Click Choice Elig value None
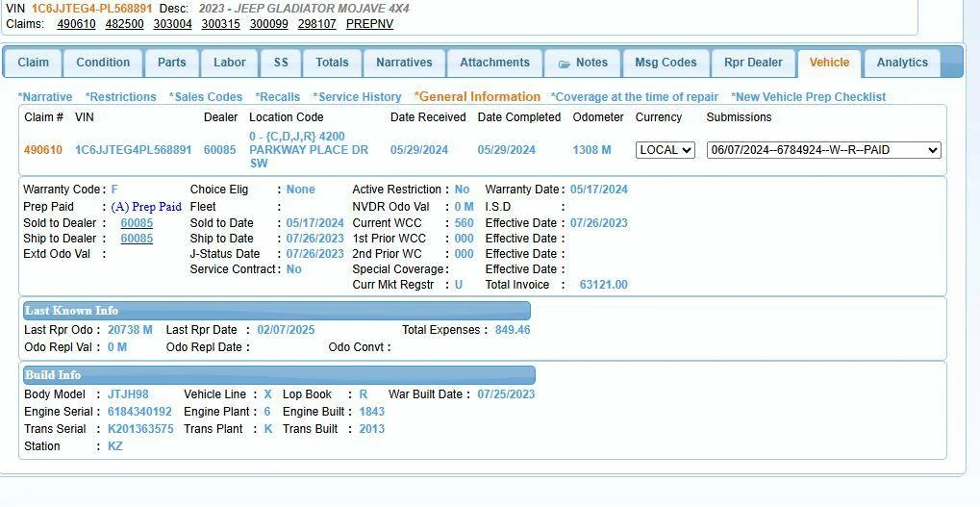 pos(301,190)
